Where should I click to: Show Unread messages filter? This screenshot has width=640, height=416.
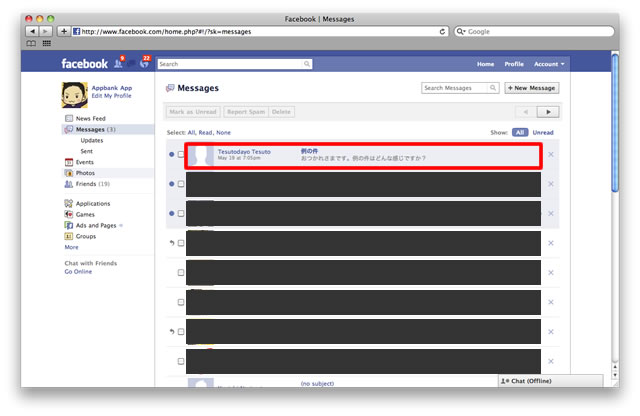coord(543,132)
